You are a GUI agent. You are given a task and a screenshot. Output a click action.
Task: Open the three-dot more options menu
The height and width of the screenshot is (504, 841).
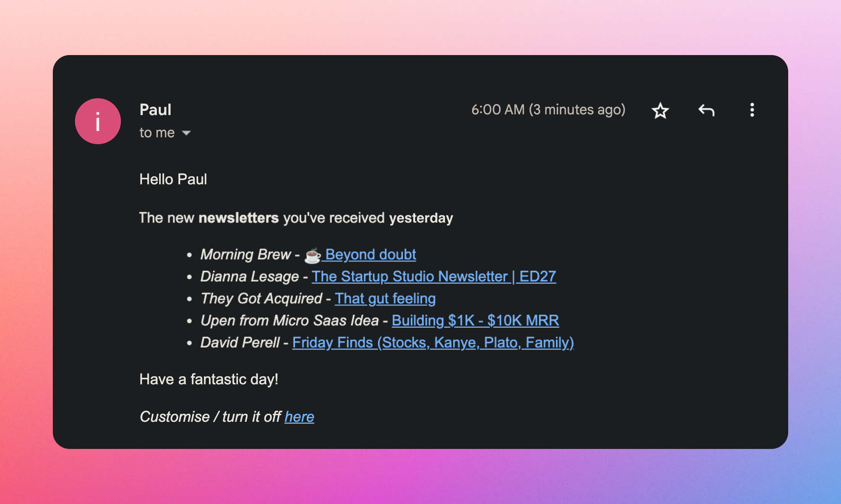[x=752, y=110]
